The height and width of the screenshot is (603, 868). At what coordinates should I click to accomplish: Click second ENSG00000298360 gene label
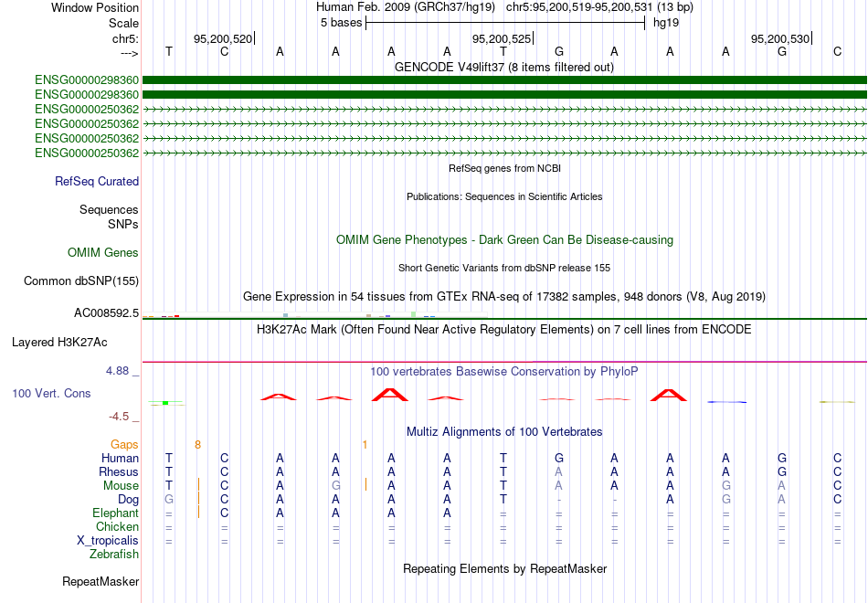point(87,95)
